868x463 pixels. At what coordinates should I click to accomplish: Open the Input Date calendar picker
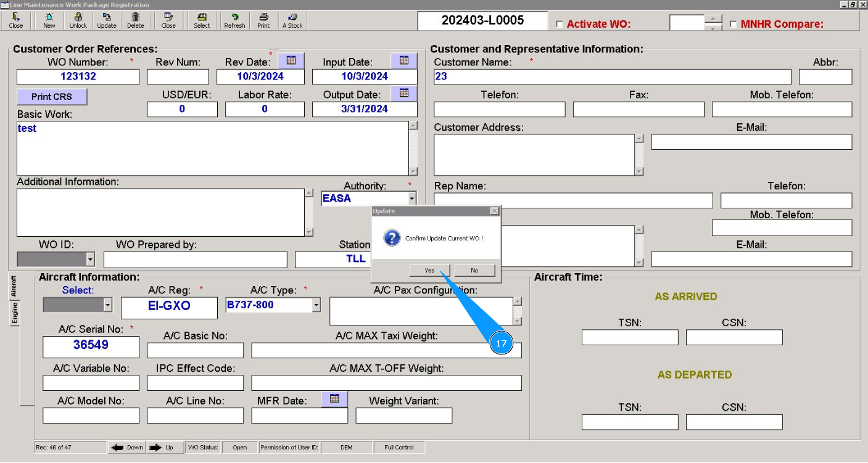tap(404, 60)
